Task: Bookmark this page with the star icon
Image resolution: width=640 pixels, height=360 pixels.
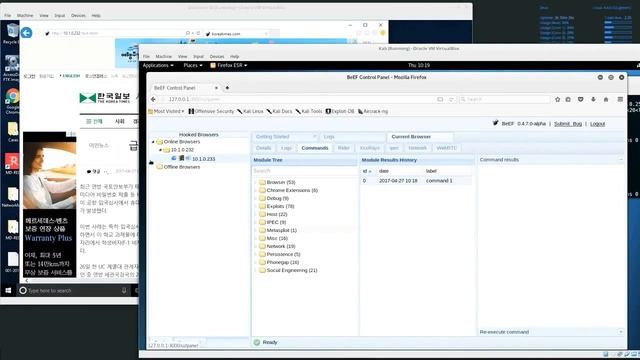Action: (x=557, y=99)
